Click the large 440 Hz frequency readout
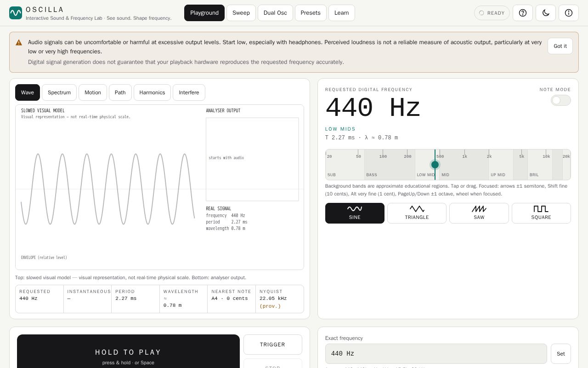 (373, 109)
